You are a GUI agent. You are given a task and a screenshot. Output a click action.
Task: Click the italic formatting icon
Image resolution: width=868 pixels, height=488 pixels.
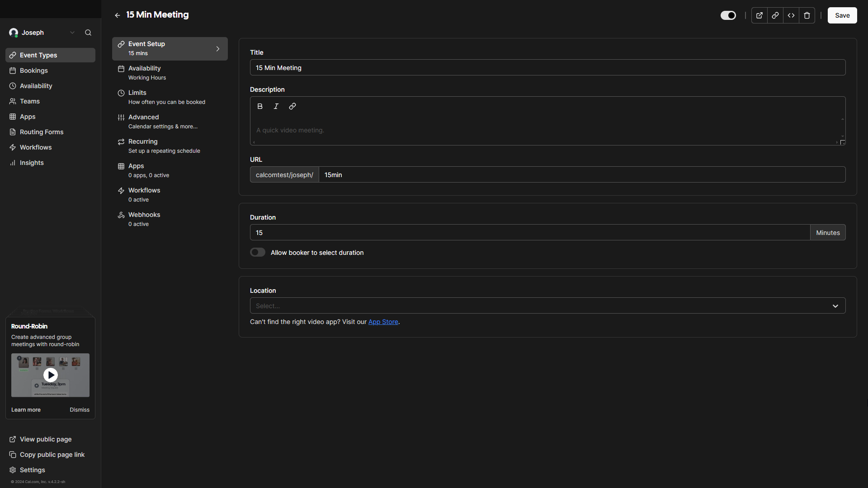click(x=276, y=106)
